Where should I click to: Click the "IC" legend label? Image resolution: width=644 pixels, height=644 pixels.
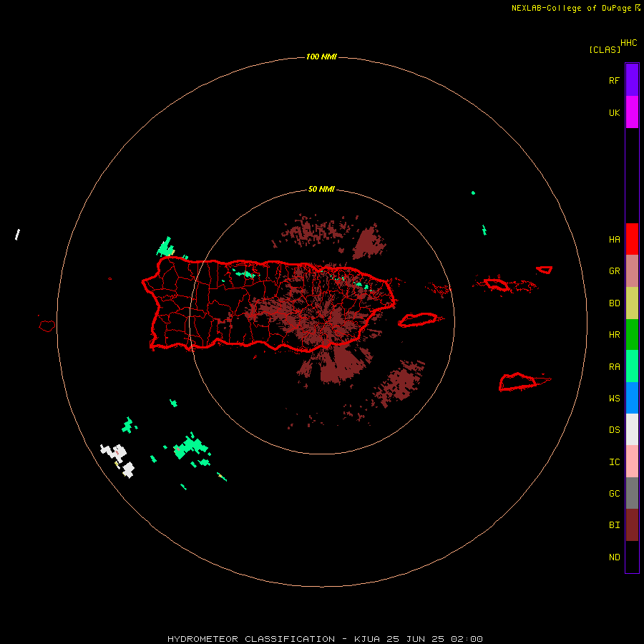click(614, 462)
